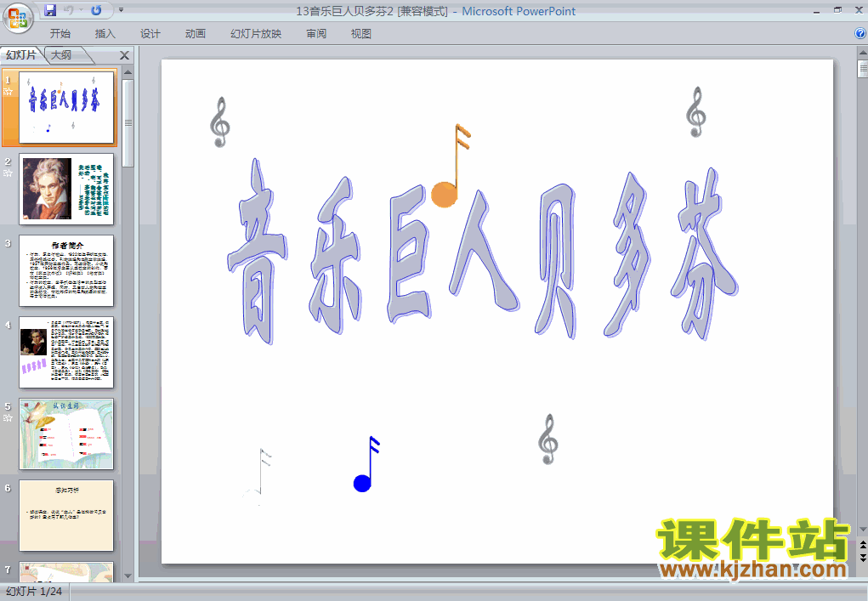Select the 音乐巨人贝多芬 WordArt title on the slide
This screenshot has height=601, width=868.
coord(483,252)
